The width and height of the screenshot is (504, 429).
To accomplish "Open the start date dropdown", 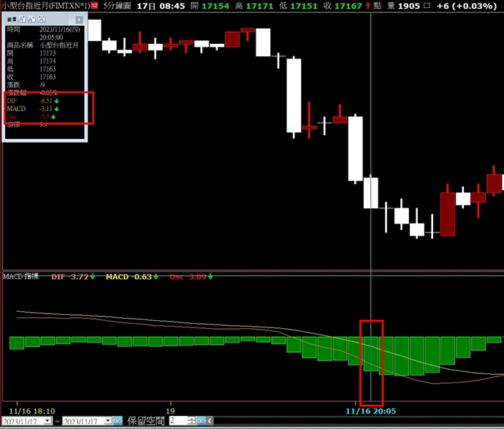I will [x=48, y=421].
